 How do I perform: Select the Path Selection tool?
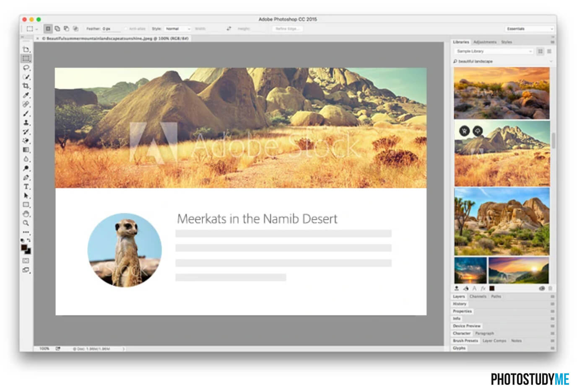click(x=26, y=196)
